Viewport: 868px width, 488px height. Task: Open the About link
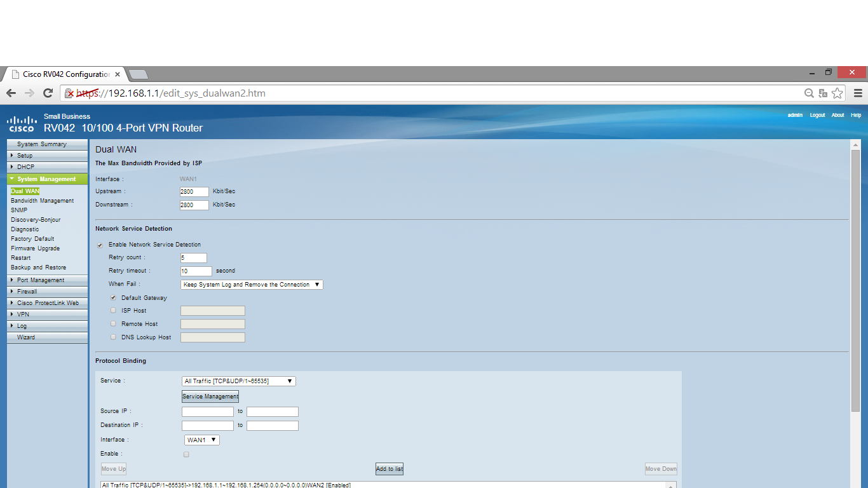coord(838,115)
